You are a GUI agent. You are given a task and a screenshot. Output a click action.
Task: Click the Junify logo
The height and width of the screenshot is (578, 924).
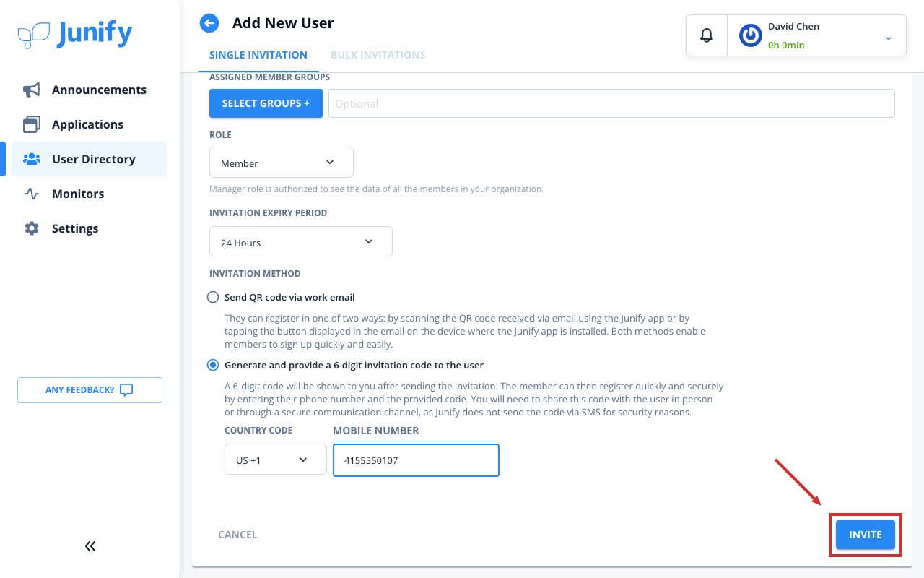coord(75,35)
